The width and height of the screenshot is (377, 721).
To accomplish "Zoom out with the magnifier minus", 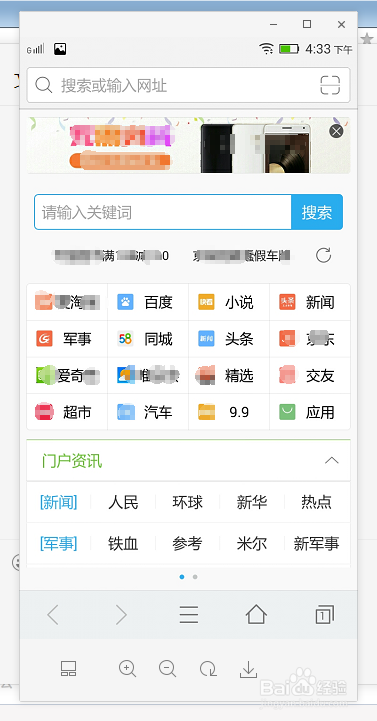I will [168, 669].
